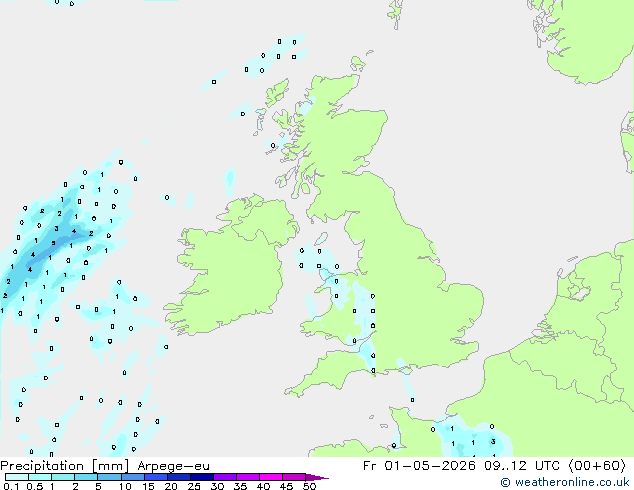Click the 1–2 mm legend color swatch
This screenshot has height=490, width=634.
coord(63,477)
